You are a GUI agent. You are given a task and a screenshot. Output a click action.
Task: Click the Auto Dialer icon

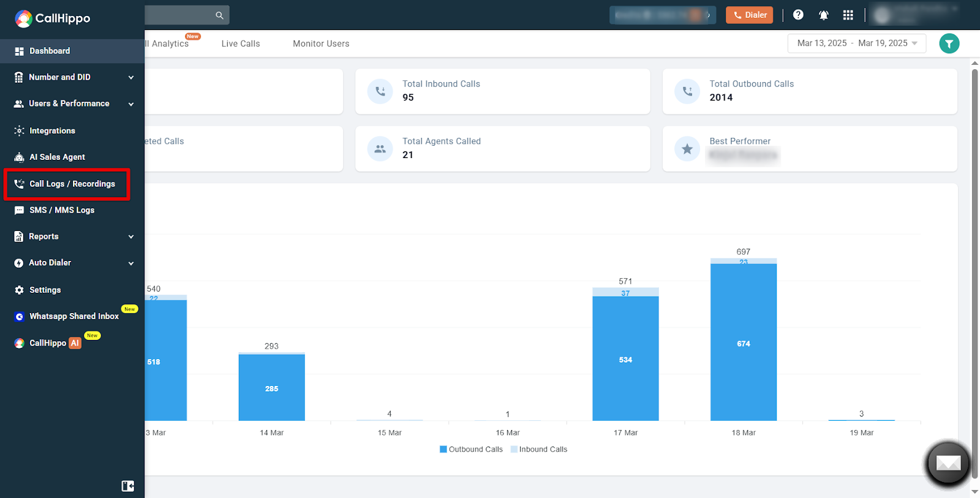click(x=19, y=263)
